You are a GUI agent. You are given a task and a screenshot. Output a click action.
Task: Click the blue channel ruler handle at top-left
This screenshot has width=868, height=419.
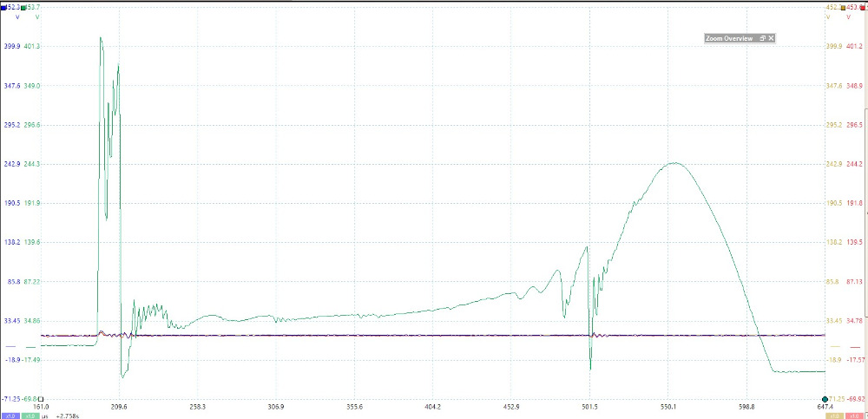tap(3, 7)
